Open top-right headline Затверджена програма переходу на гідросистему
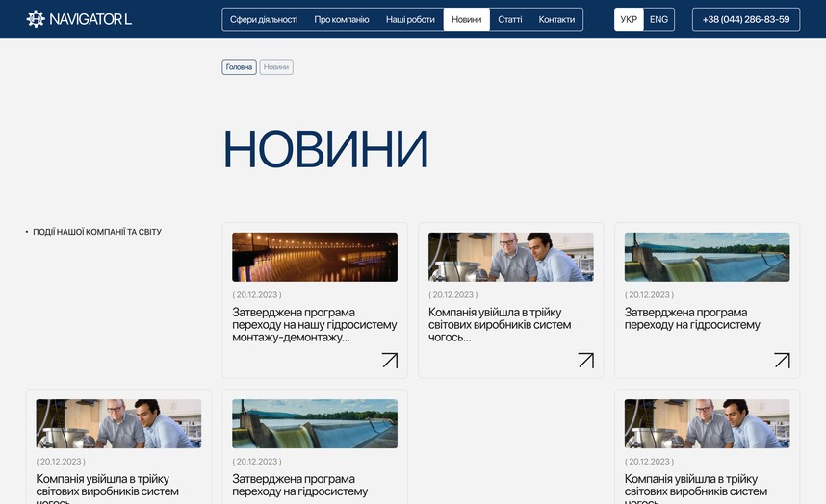This screenshot has width=826, height=504. 692,318
